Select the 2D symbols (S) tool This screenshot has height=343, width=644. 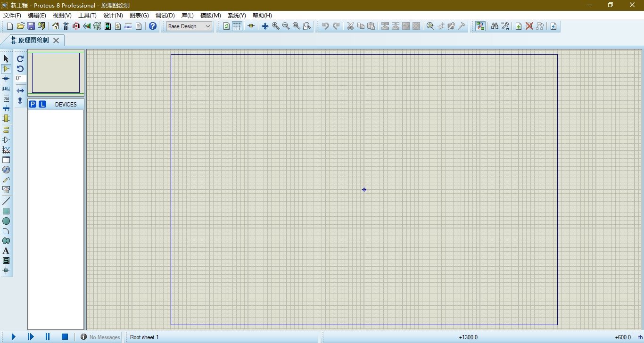pos(6,261)
